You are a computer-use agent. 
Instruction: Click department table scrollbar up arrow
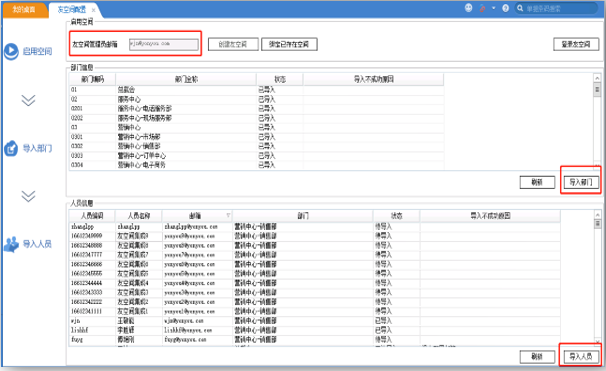[x=597, y=78]
